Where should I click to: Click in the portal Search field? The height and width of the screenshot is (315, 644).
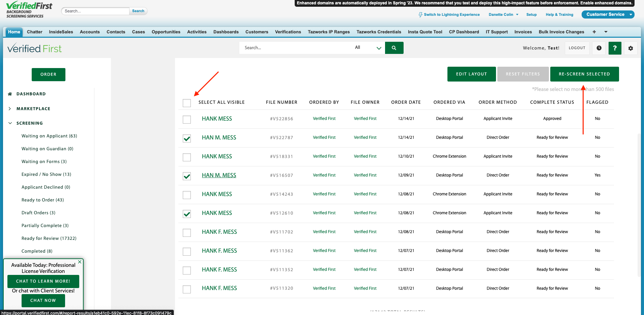[295, 48]
